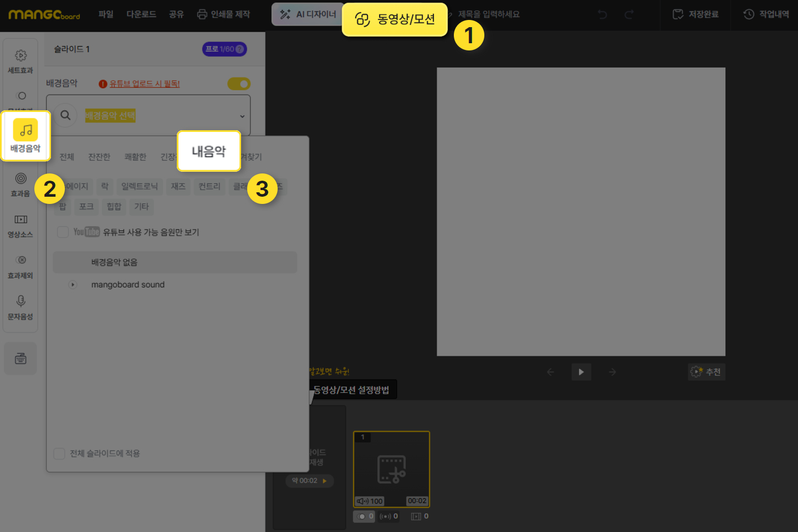This screenshot has width=798, height=532.
Task: Click the 동영상/모션 button
Action: (395, 20)
